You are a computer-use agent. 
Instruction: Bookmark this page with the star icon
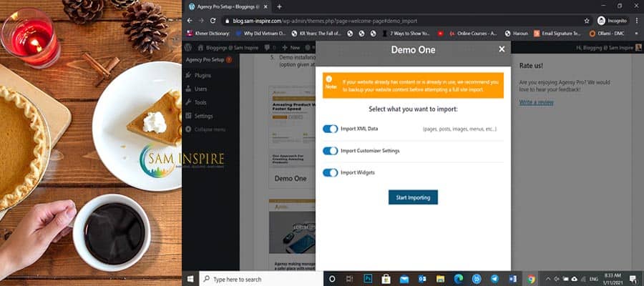[587, 21]
